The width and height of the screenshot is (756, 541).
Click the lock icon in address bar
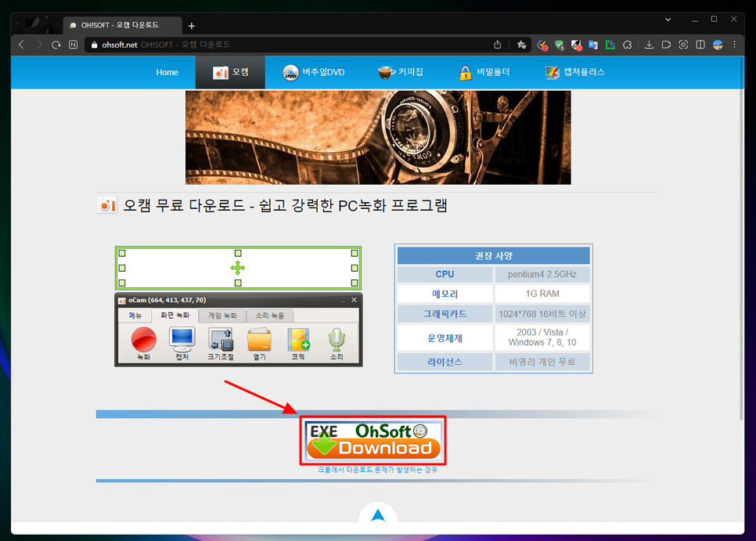(x=95, y=45)
